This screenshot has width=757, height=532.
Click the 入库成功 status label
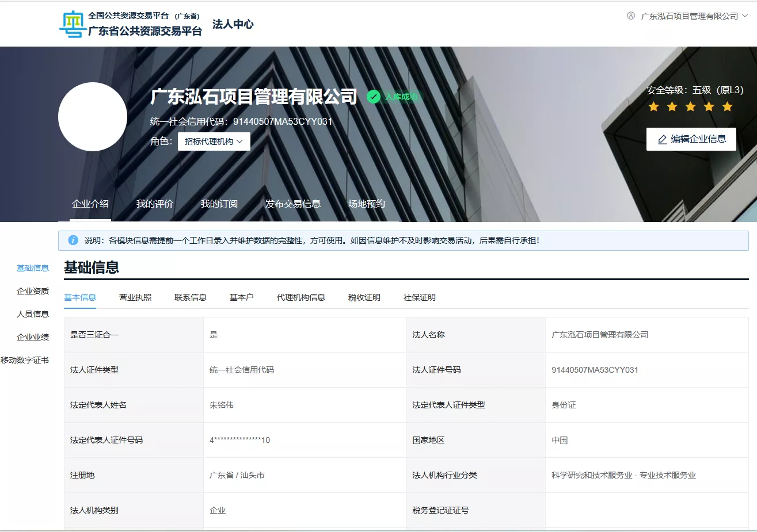(x=401, y=97)
